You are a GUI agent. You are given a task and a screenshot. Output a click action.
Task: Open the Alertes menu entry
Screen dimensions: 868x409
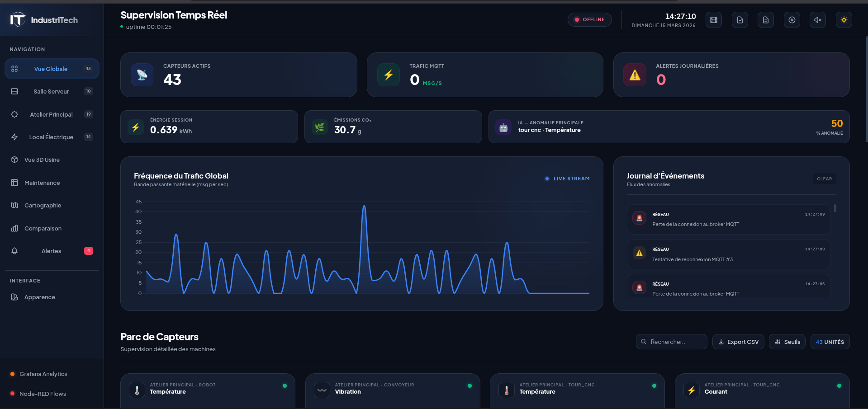[51, 251]
